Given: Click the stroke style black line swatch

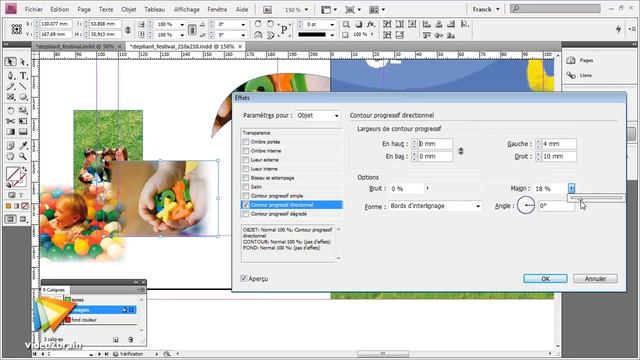Looking at the screenshot, I should 312,35.
